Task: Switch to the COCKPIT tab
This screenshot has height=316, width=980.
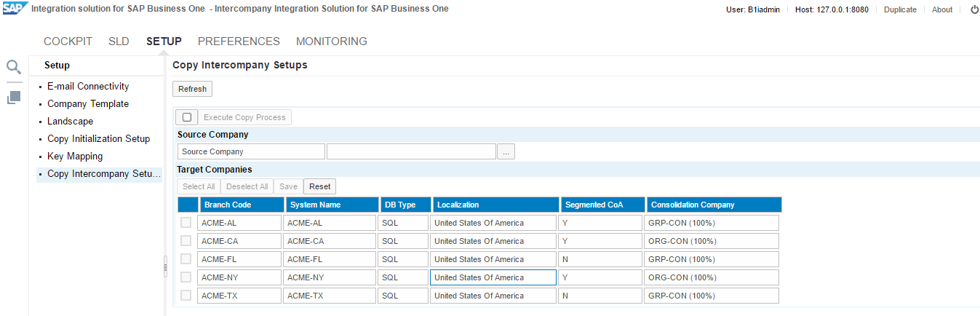Action: point(68,42)
